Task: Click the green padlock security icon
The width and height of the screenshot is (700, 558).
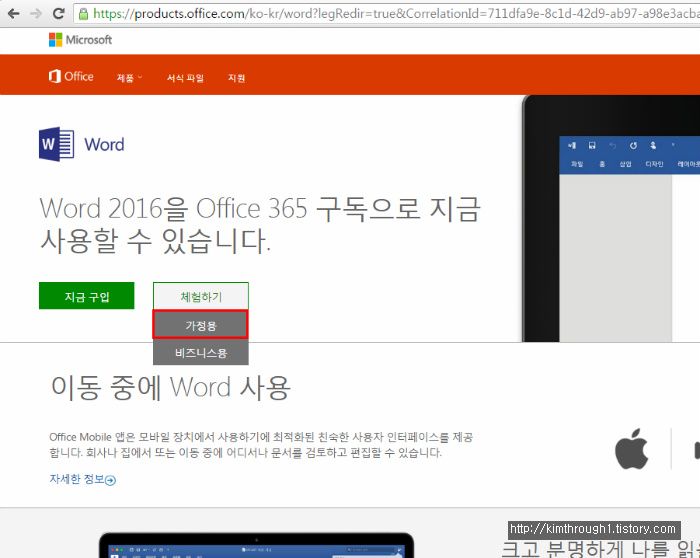Action: coord(83,14)
